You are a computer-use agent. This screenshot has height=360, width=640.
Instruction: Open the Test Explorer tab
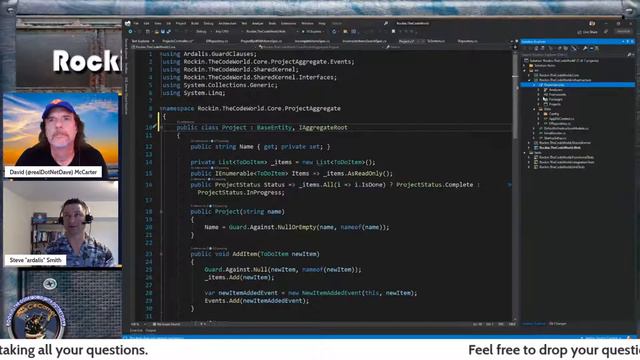(141, 41)
